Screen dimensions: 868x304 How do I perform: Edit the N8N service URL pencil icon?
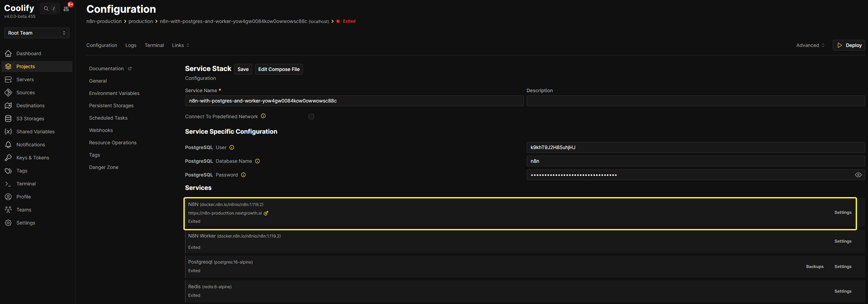tap(266, 213)
